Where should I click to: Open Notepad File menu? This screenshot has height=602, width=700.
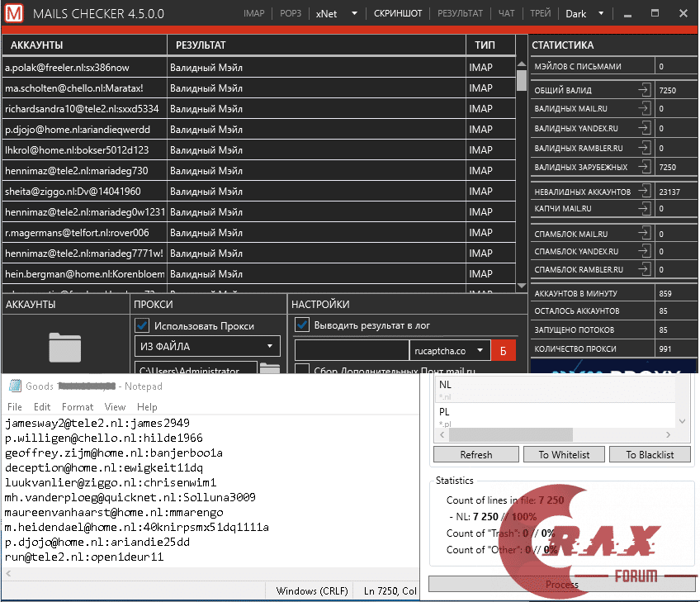click(14, 407)
